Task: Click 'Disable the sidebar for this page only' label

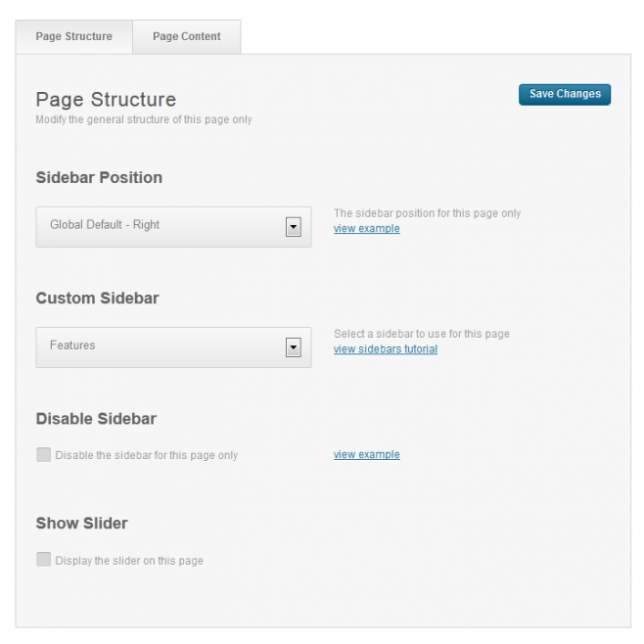Action: coord(147,455)
